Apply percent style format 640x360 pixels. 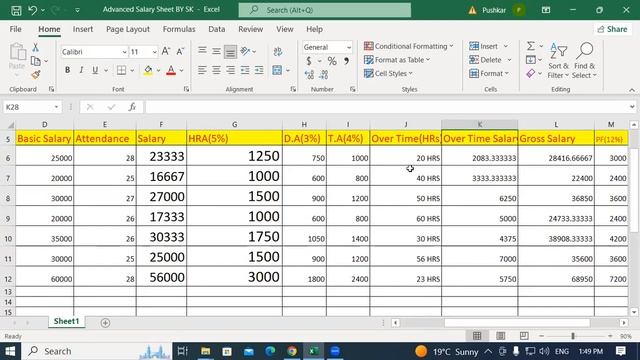tap(332, 61)
